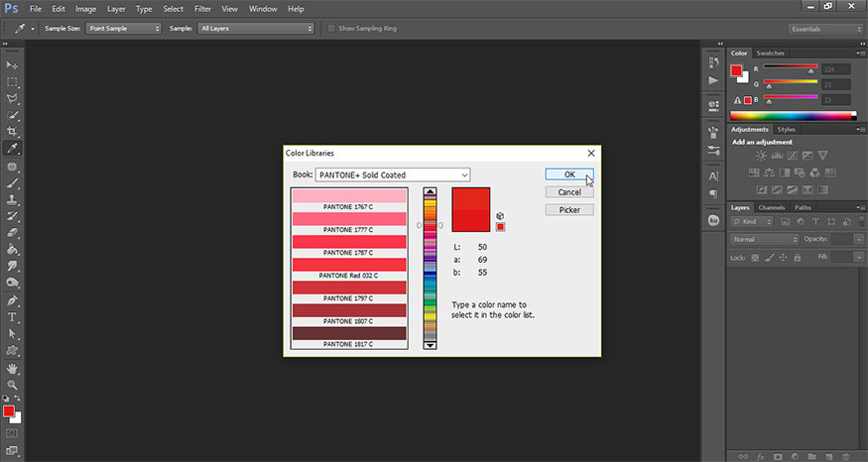The height and width of the screenshot is (462, 868).
Task: Select the Eyedropper tool
Action: pyautogui.click(x=13, y=149)
